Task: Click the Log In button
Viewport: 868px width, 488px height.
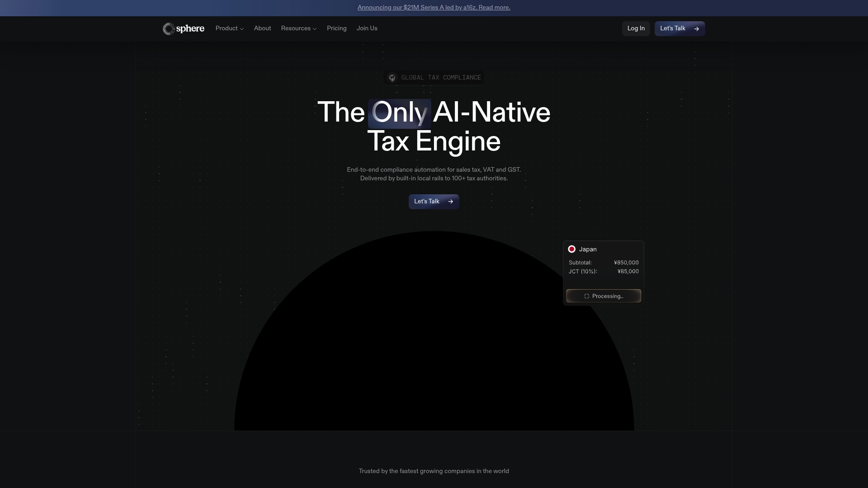Action: pos(636,28)
